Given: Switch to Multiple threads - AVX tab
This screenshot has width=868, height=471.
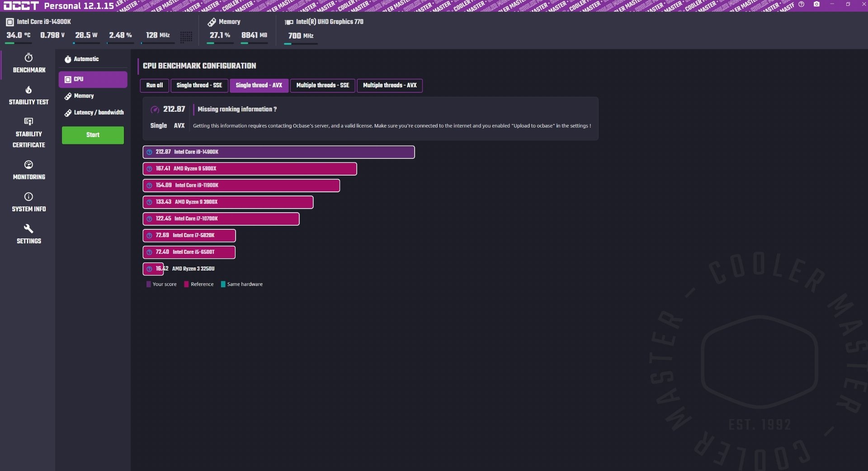Looking at the screenshot, I should [x=389, y=86].
